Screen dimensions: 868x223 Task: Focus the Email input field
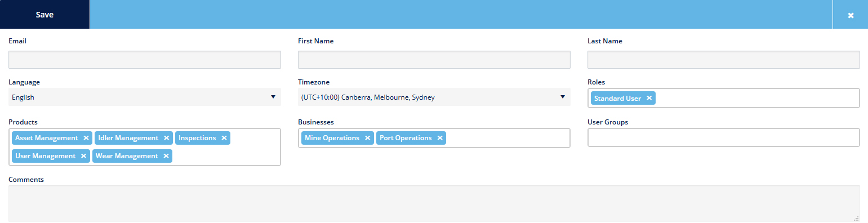(x=145, y=60)
